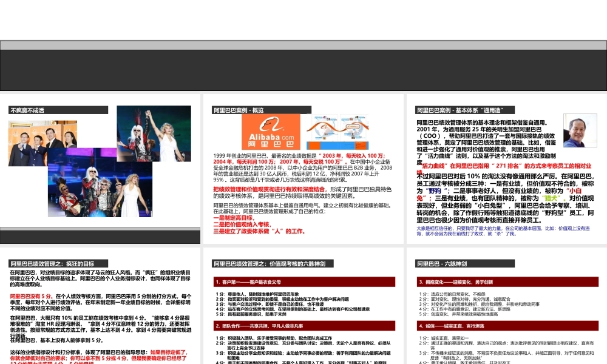Click the slide title '不疯魔不成活'
607x364 pixels.
pyautogui.click(x=27, y=110)
